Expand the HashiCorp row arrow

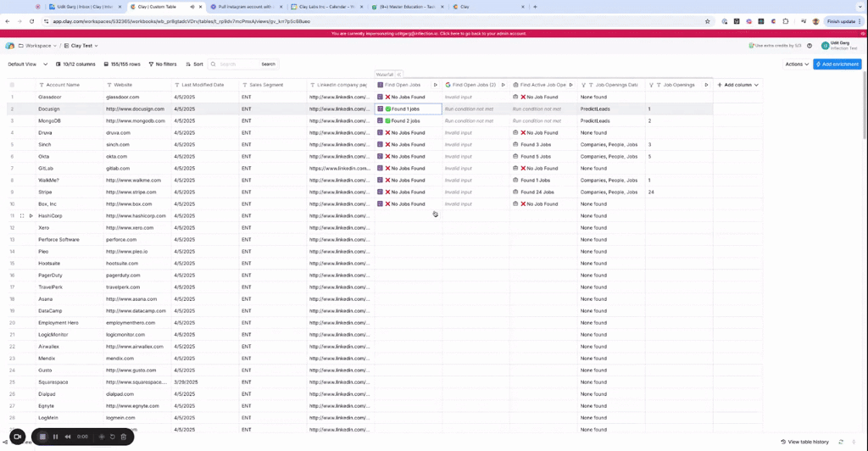[x=31, y=216]
